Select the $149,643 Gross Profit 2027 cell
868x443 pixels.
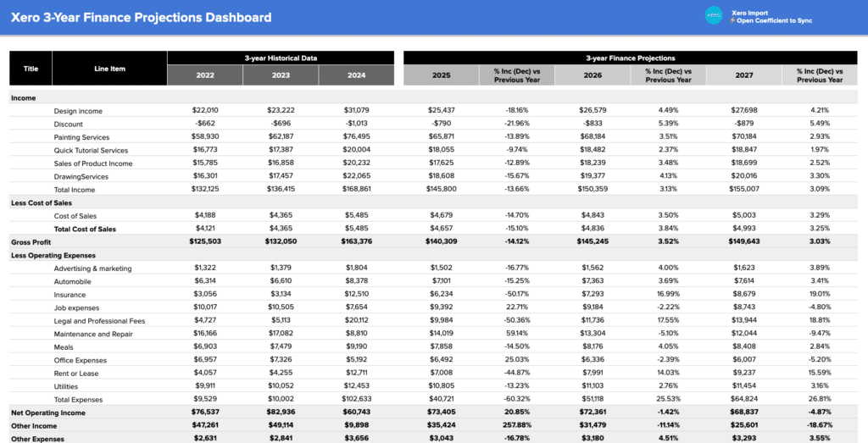(x=744, y=241)
